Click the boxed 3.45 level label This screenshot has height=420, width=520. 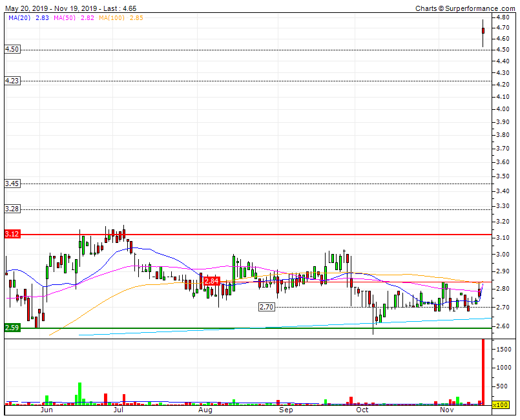pos(12,184)
